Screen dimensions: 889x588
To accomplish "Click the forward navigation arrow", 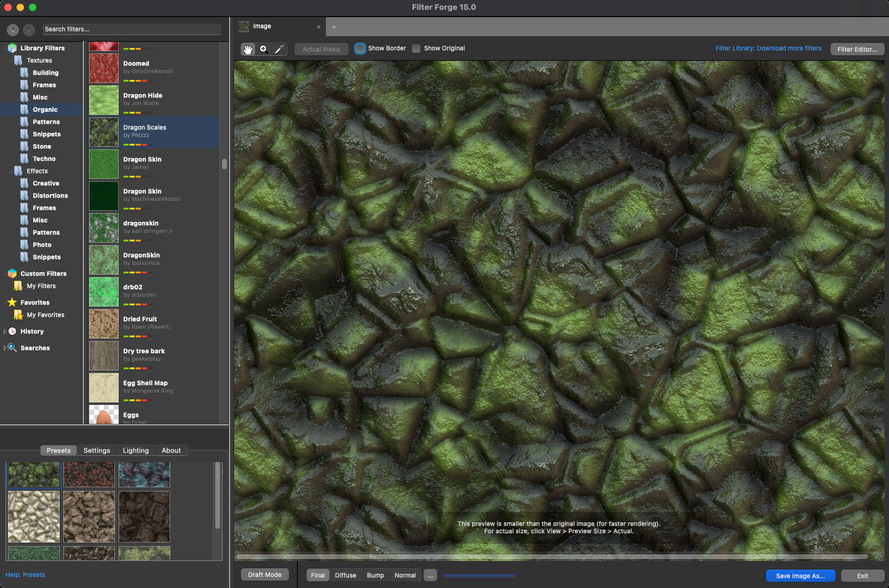I will coord(29,29).
